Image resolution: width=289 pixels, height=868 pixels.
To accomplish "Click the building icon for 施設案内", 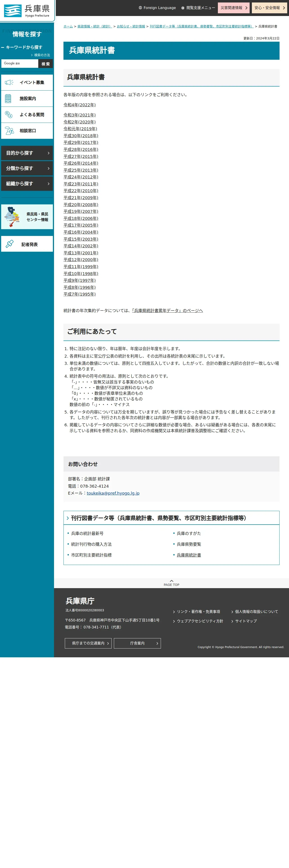I will 8,98.
